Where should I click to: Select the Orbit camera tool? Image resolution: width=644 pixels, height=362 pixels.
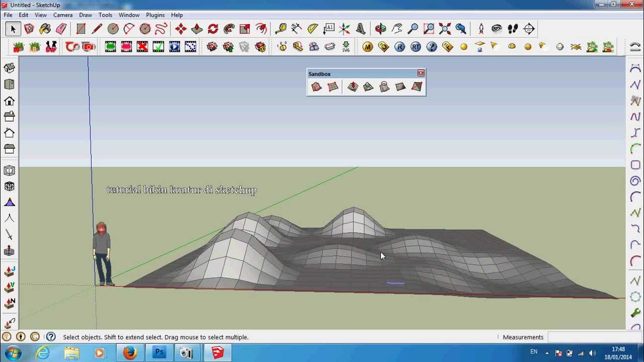(381, 29)
